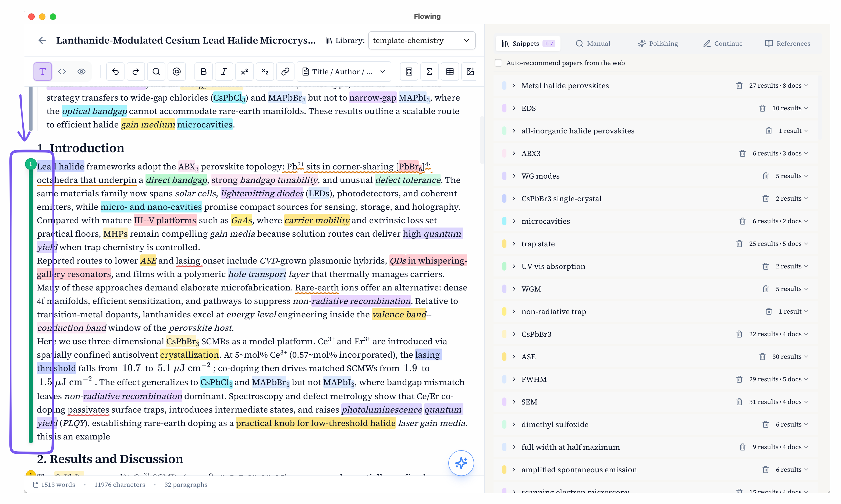The height and width of the screenshot is (504, 841).
Task: Go back using the left arrow
Action: (x=42, y=40)
